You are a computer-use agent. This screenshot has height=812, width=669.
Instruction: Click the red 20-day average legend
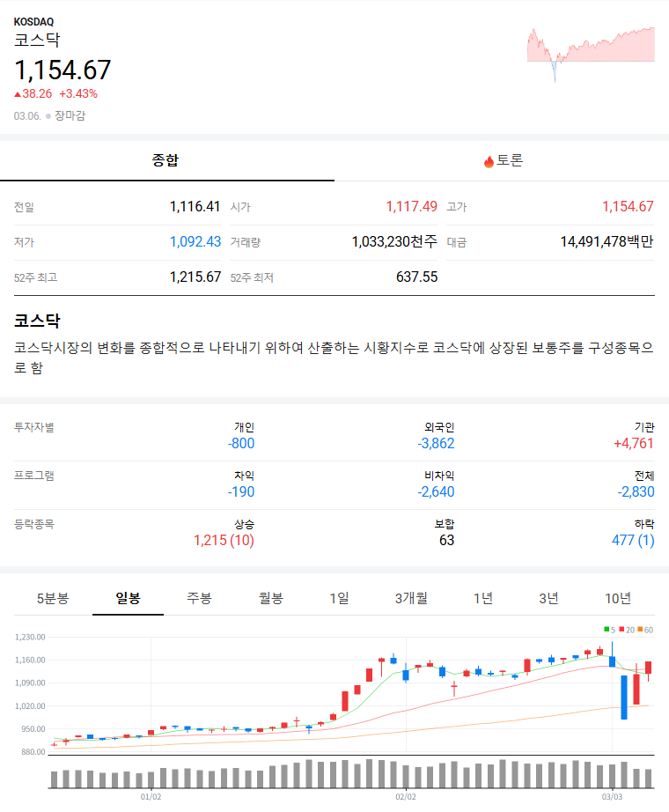pos(627,630)
